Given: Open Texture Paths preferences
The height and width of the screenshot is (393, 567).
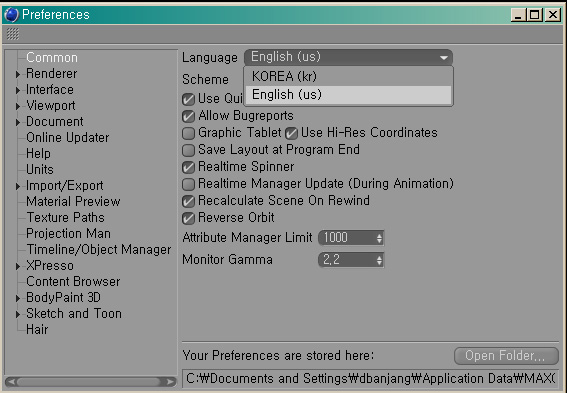Looking at the screenshot, I should 65,218.
